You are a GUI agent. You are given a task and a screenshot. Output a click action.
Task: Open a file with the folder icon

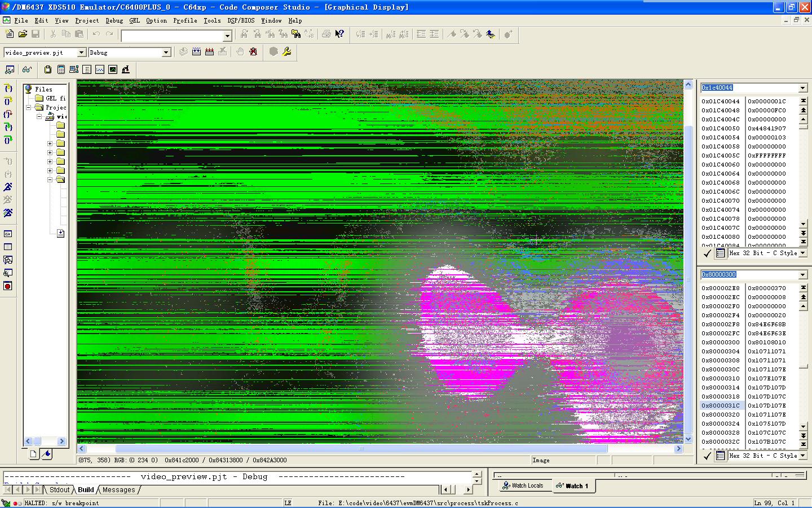(x=23, y=34)
